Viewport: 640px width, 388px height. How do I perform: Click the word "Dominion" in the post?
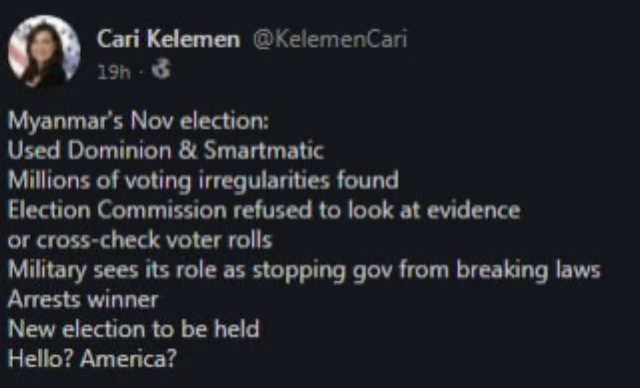[x=119, y=150]
